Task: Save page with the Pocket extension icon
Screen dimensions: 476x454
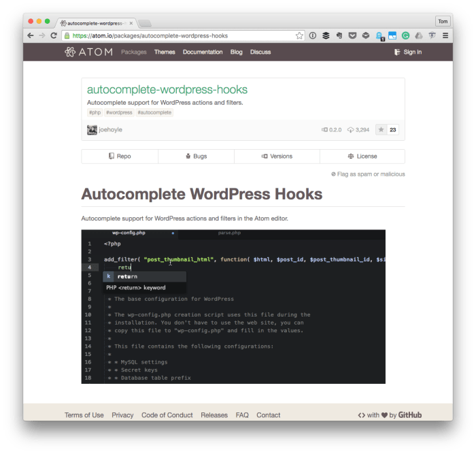Action: click(352, 35)
